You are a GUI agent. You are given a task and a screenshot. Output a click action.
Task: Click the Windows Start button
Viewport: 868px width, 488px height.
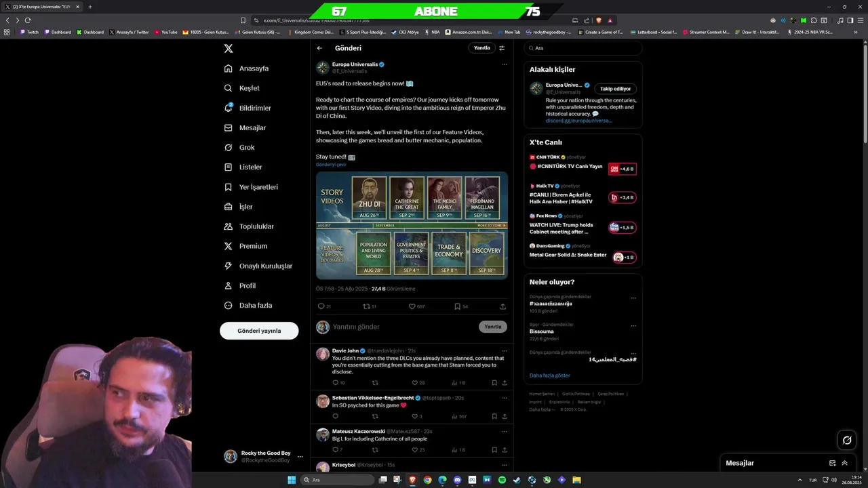(292, 480)
